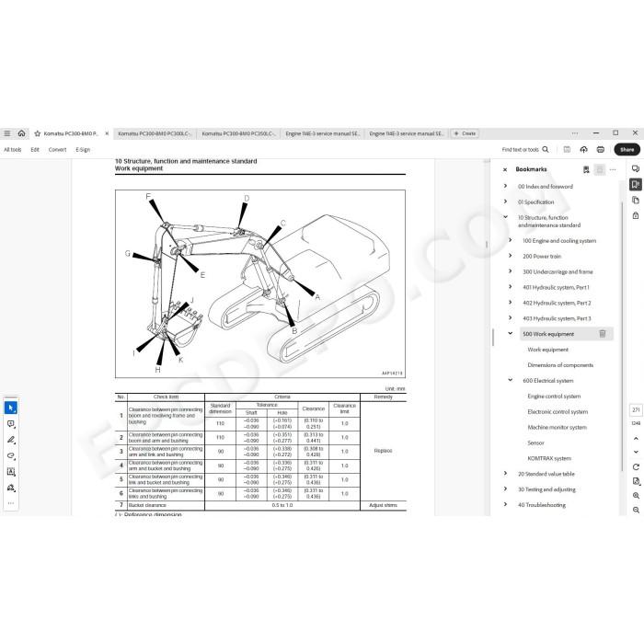Toggle the Bookmarks panel icon in right rail
The height and width of the screenshot is (644, 644).
pyautogui.click(x=636, y=184)
